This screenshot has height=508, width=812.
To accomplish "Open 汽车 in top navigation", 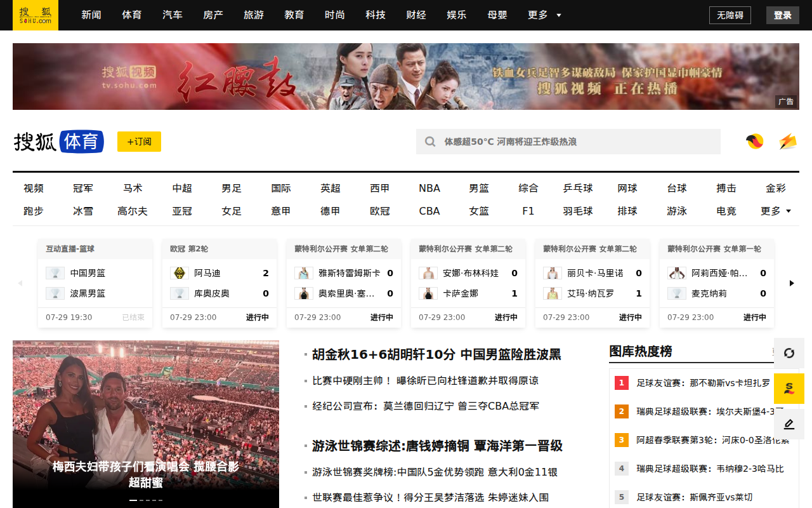I will pyautogui.click(x=173, y=15).
